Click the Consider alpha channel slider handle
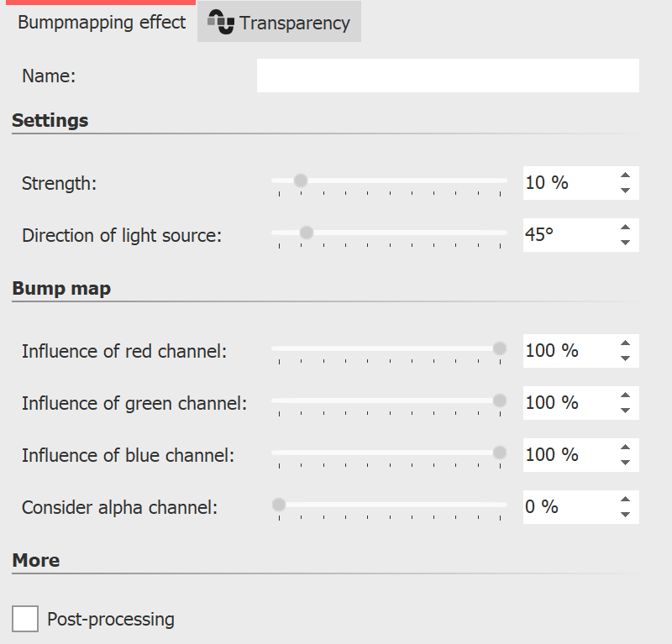Screen dimensions: 672x644 click(279, 504)
